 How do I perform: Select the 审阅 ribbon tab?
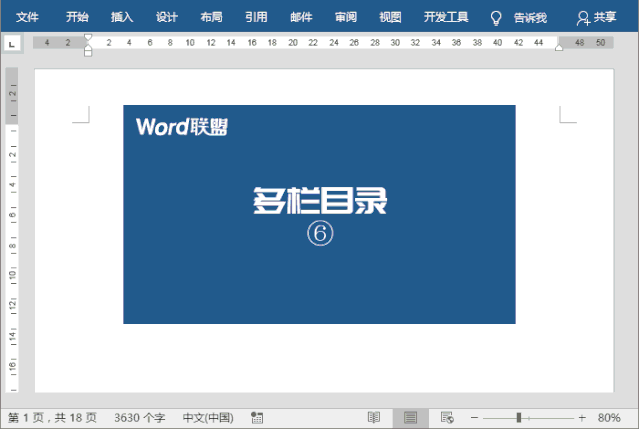346,17
